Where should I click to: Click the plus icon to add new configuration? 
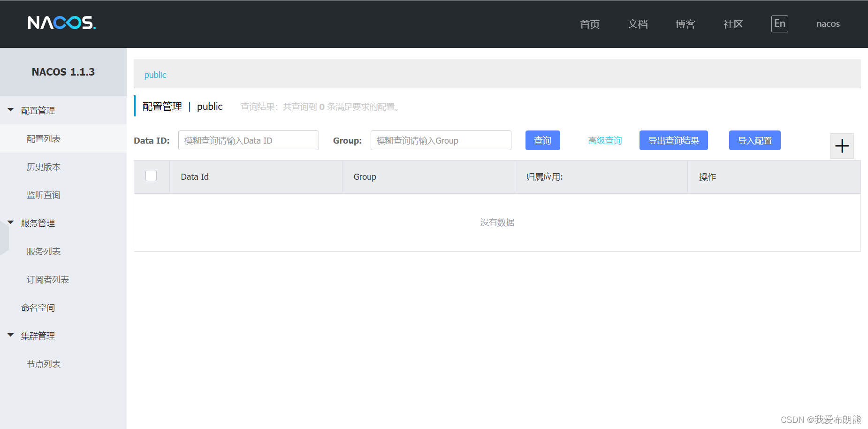[842, 146]
